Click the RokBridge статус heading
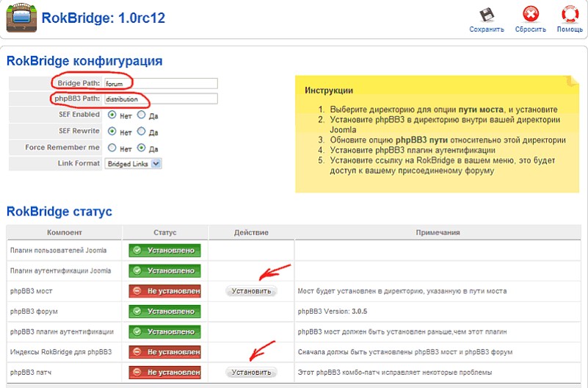Screen dimensions: 588x388 coord(59,211)
